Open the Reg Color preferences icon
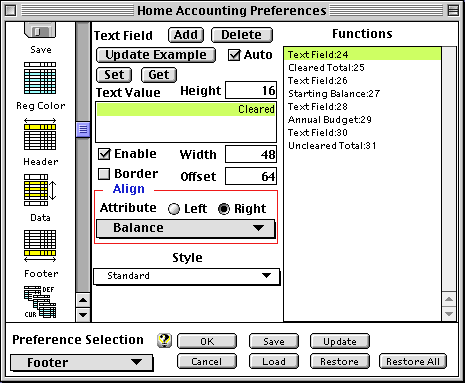Image resolution: width=465 pixels, height=383 pixels. click(x=40, y=78)
